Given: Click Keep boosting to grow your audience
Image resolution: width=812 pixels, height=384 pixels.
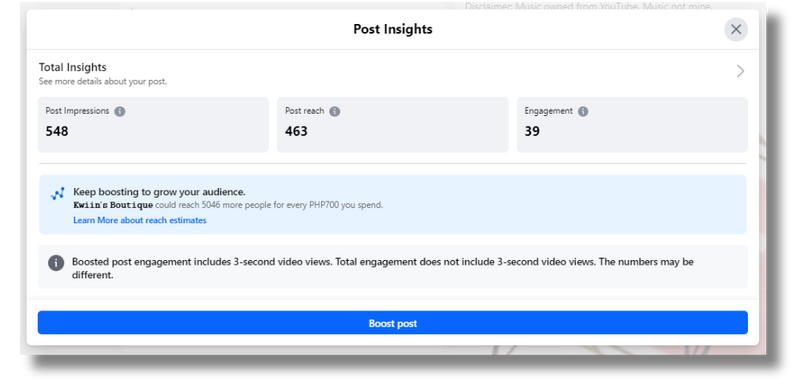Looking at the screenshot, I should [160, 192].
